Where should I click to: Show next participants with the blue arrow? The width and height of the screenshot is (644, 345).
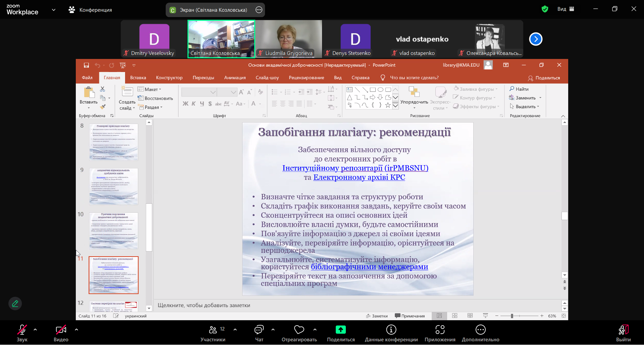(536, 39)
